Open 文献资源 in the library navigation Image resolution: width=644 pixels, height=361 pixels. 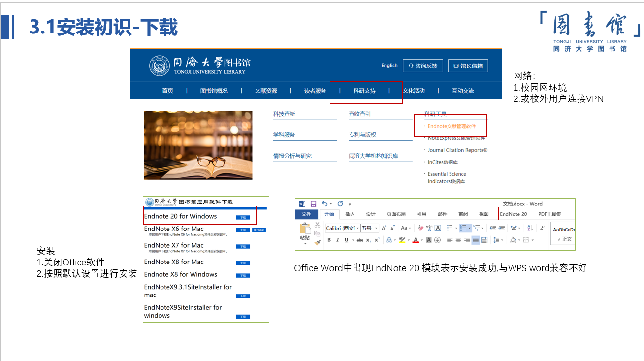(x=266, y=91)
